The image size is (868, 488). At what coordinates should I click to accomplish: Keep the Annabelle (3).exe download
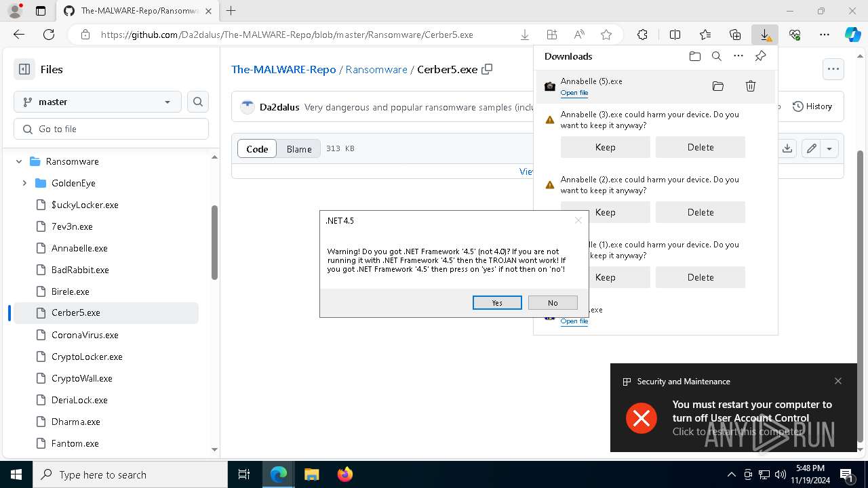tap(605, 147)
